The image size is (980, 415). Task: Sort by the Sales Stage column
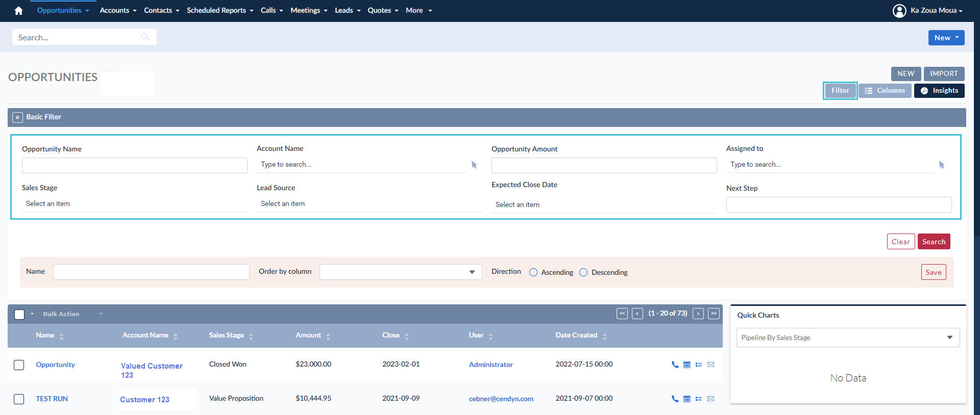pos(251,336)
